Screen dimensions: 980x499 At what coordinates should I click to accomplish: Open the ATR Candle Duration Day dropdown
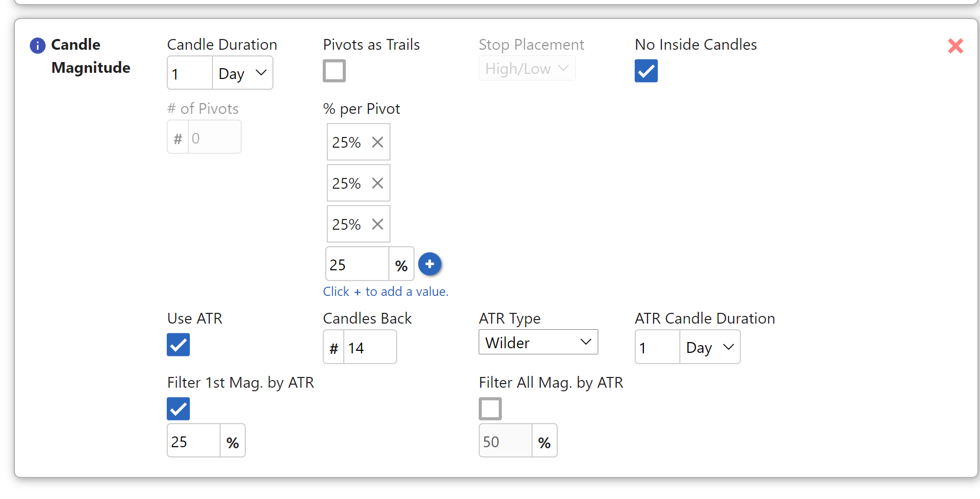click(x=710, y=347)
